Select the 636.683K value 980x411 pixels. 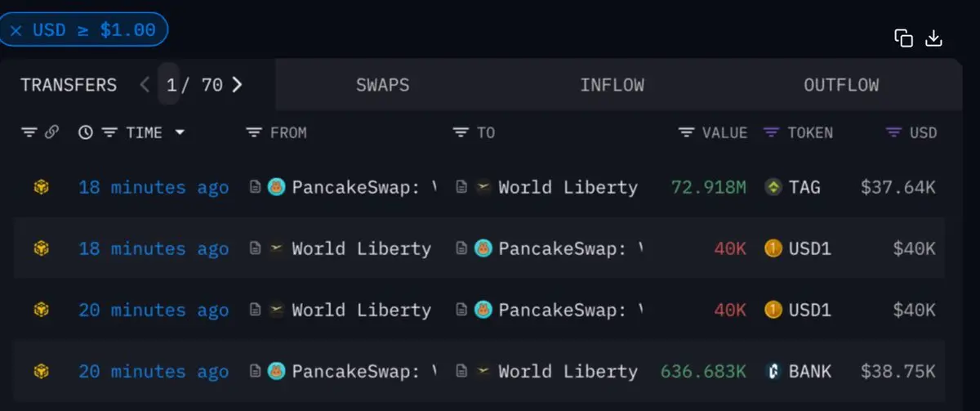pos(703,372)
